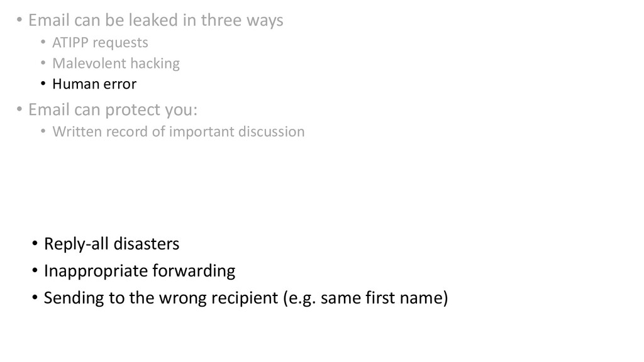Click the 'Email can protect you:' heading
The height and width of the screenshot is (362, 644).
(x=113, y=110)
